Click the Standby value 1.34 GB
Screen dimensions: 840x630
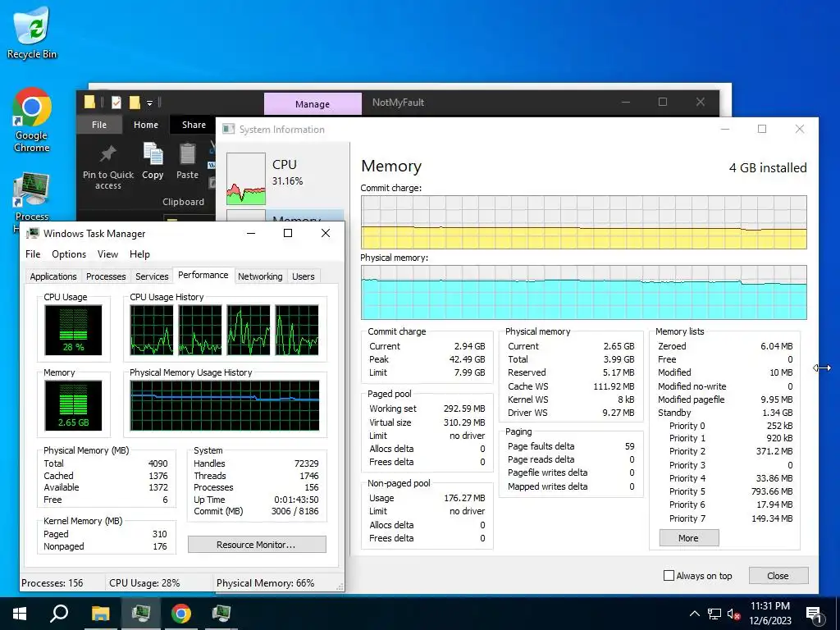tap(778, 413)
